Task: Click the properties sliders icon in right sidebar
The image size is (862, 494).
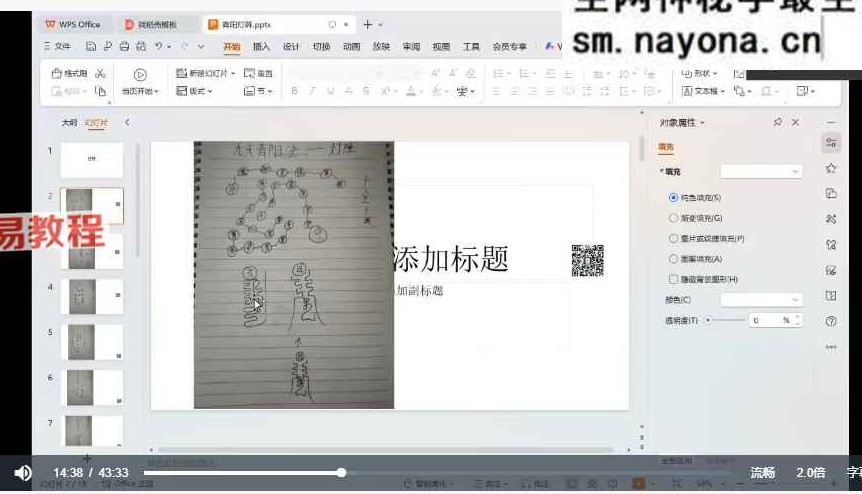Action: tap(831, 143)
